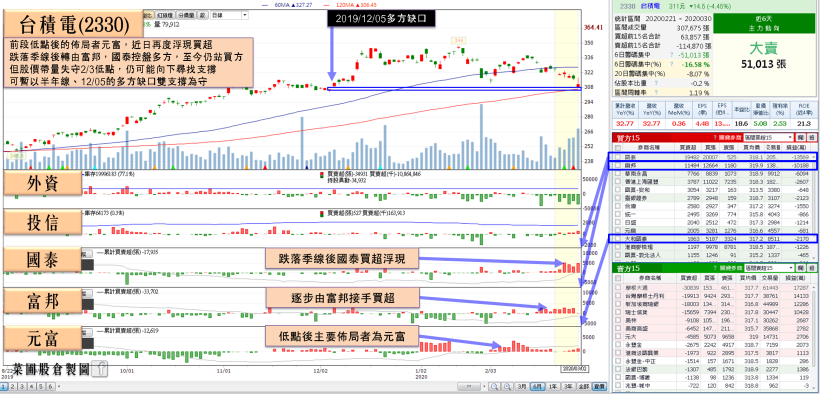Click 關鍵券商 link in 賣方15 header
Viewport: 820px width, 394px height.
731,268
